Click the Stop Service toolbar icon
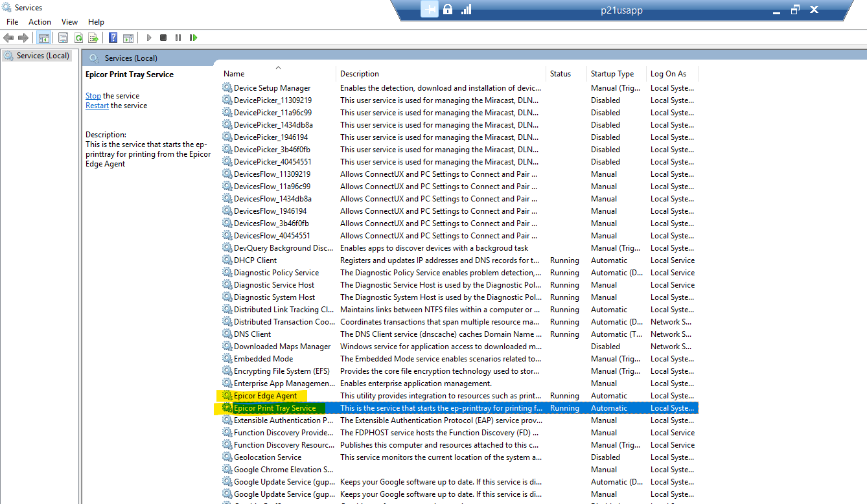The height and width of the screenshot is (504, 867). tap(163, 38)
